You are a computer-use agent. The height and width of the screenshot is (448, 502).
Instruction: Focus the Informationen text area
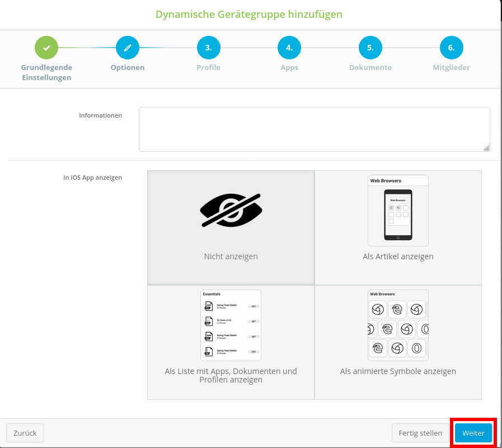point(314,129)
